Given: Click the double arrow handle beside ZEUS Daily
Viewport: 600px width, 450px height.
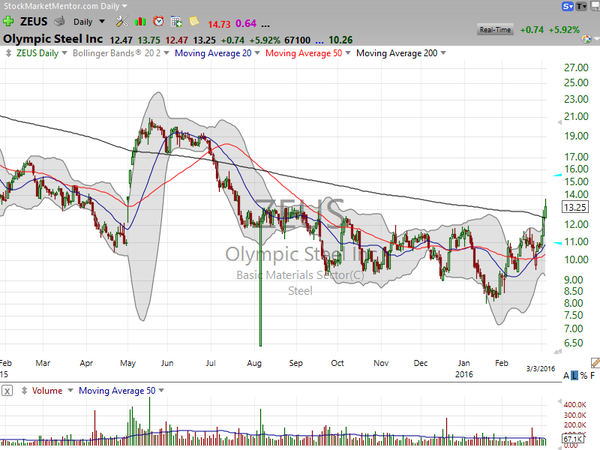Looking at the screenshot, I should tap(8, 53).
